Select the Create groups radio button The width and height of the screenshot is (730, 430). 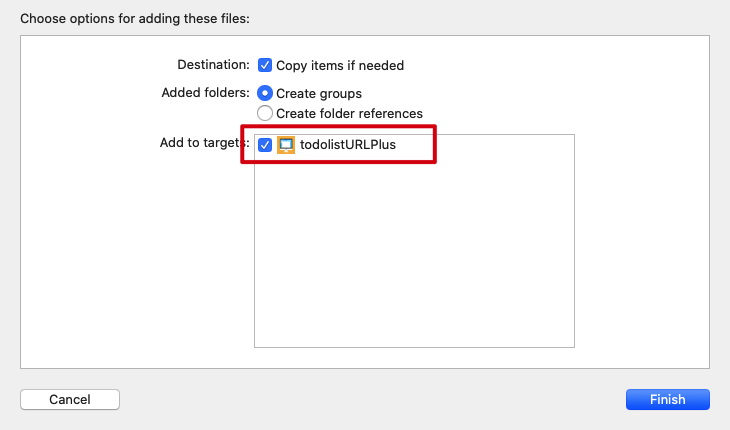265,93
